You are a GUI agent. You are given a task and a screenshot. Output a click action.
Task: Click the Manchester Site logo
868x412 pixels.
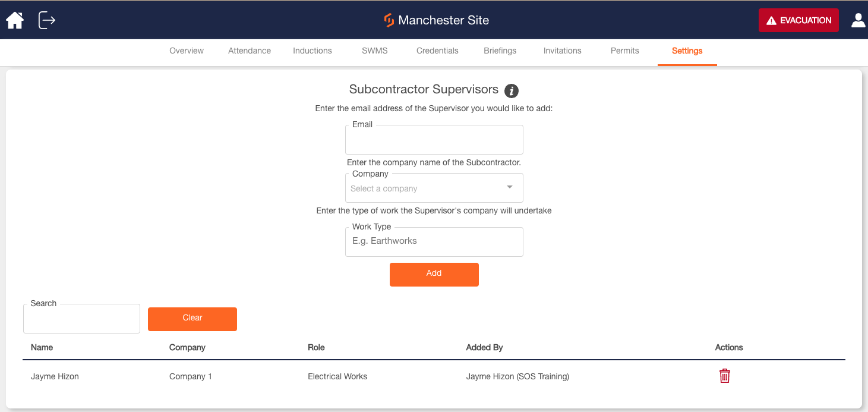tap(389, 20)
